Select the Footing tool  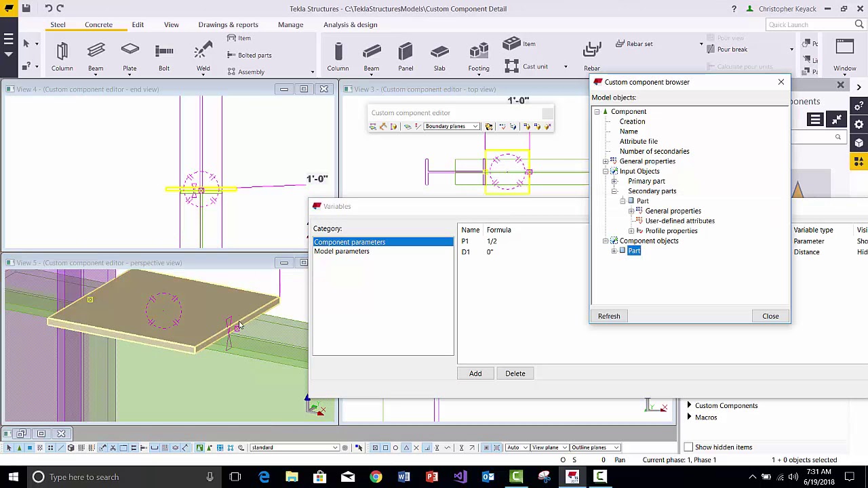coord(479,57)
